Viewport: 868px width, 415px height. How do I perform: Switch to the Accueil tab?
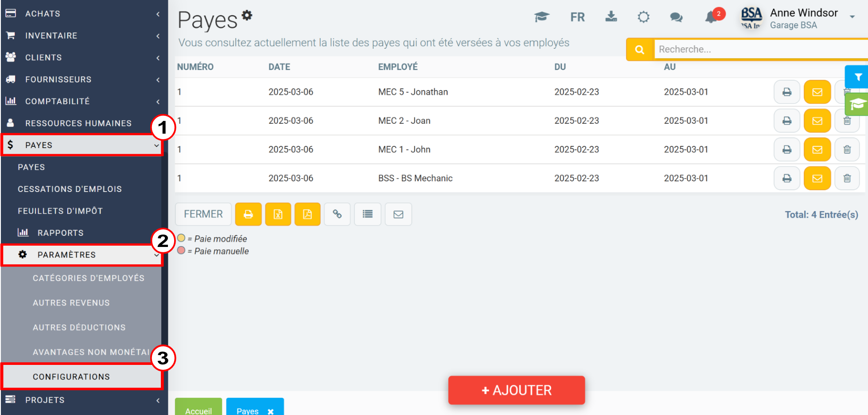[x=198, y=410]
